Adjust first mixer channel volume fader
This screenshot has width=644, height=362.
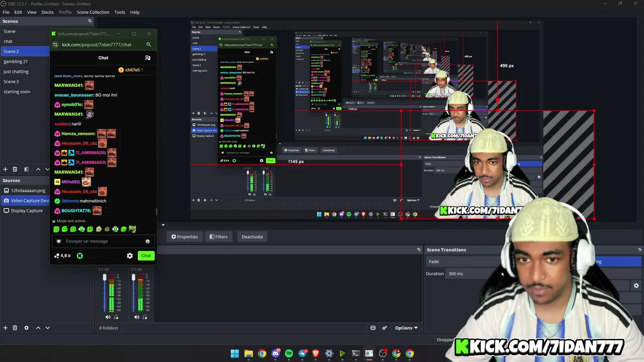pos(105,278)
